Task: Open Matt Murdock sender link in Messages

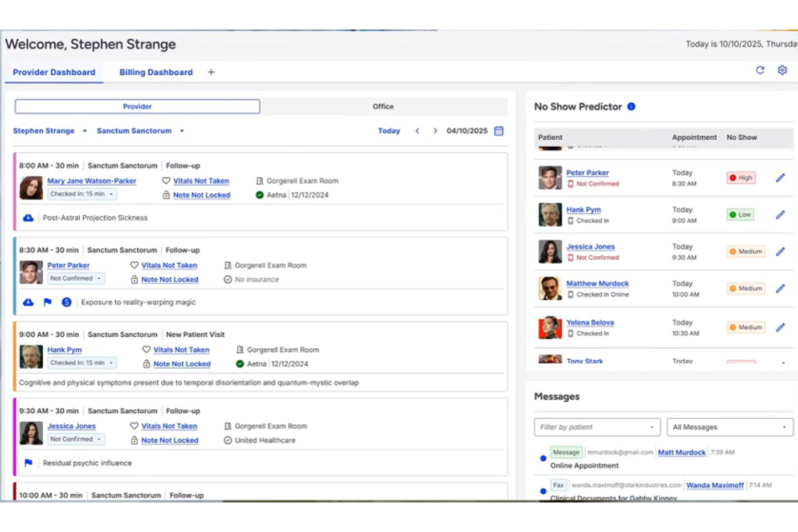Action: [x=682, y=452]
